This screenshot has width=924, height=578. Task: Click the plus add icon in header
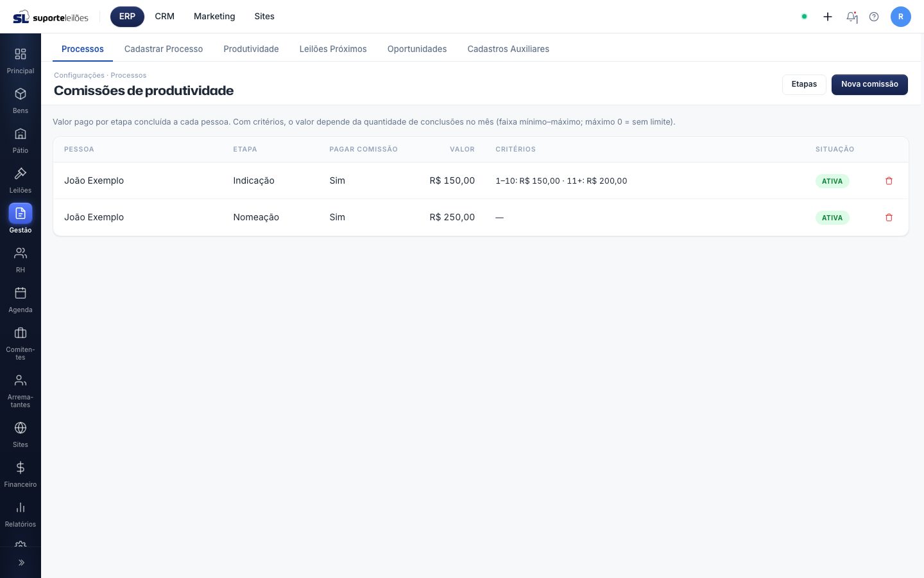(828, 17)
